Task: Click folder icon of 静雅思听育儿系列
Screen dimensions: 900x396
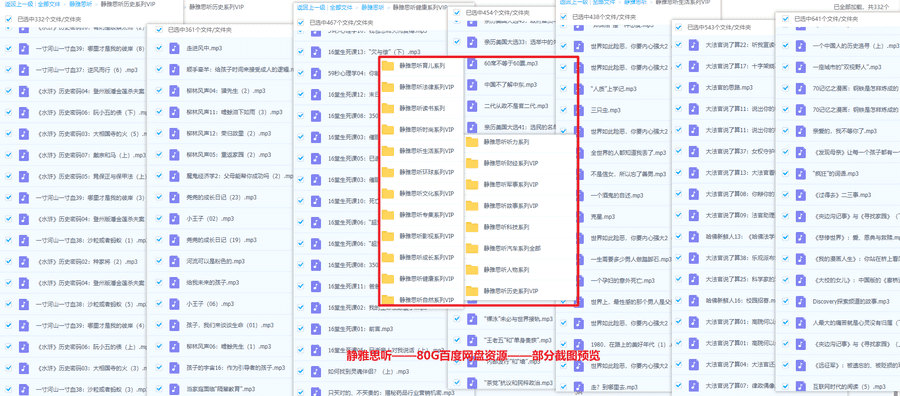Action: (388, 65)
